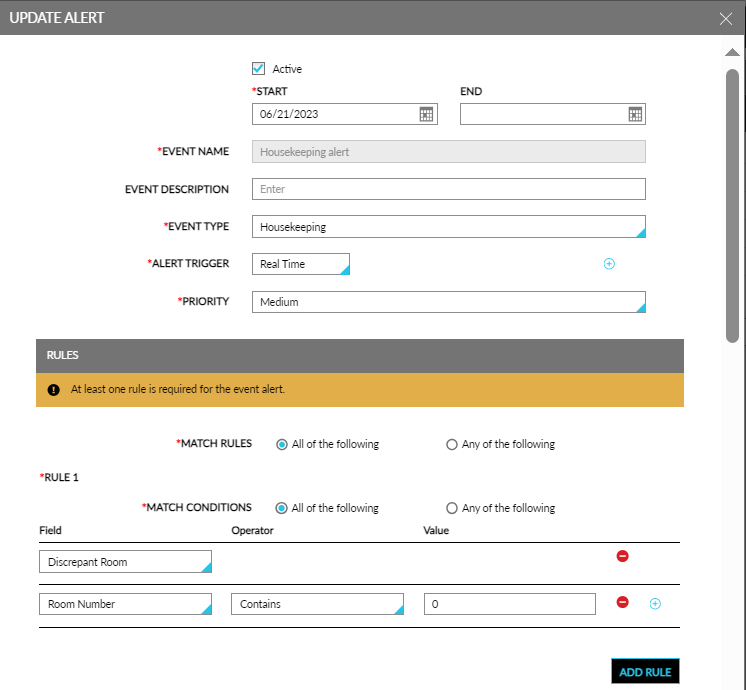Remove the Room Number condition
Viewport: 746px width, 690px height.
[622, 602]
